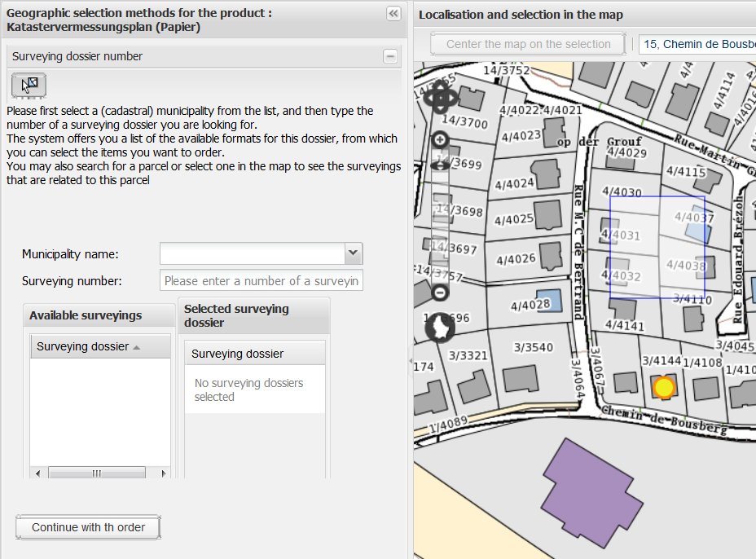Open the Municipality name dropdown

coord(353,253)
